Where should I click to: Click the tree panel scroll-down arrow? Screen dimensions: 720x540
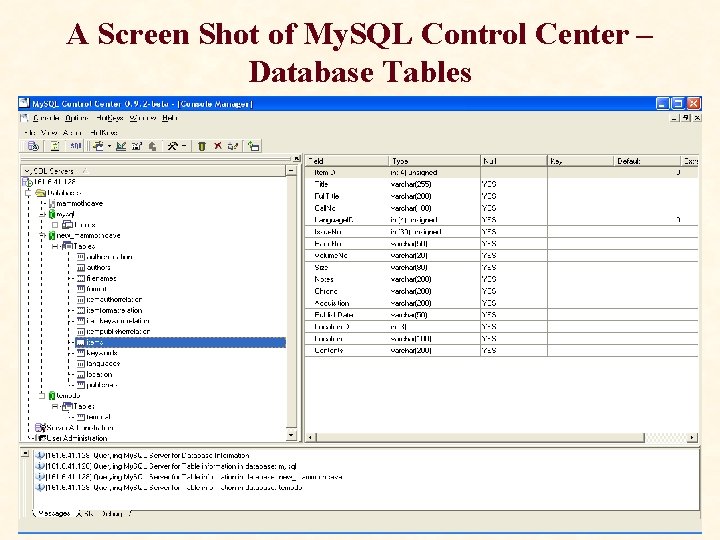(292, 434)
